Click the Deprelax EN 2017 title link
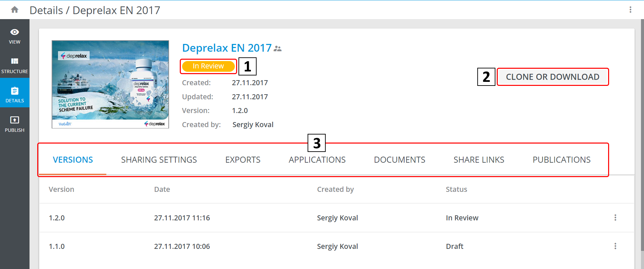The width and height of the screenshot is (644, 269). pos(227,48)
